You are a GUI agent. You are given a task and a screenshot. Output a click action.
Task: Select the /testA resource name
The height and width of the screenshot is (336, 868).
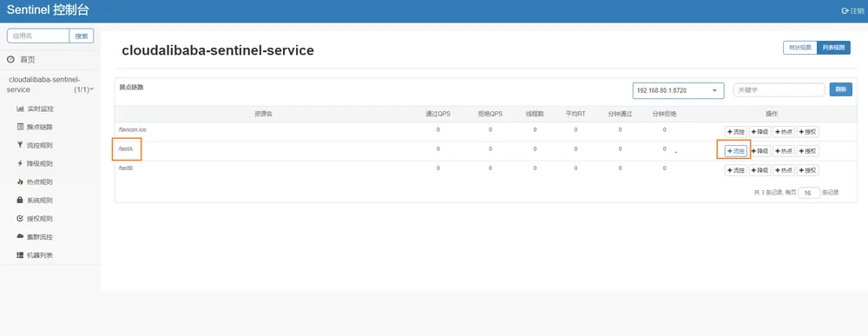[126, 149]
